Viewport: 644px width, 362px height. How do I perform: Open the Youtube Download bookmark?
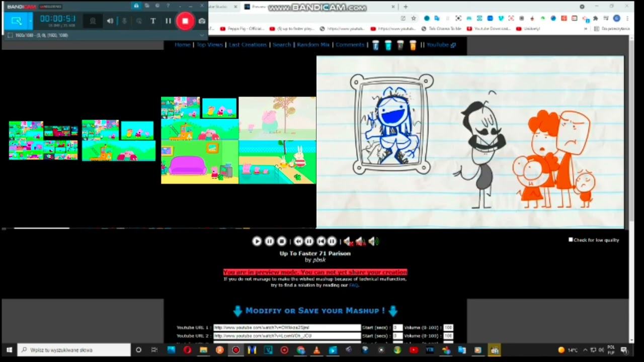(x=490, y=29)
